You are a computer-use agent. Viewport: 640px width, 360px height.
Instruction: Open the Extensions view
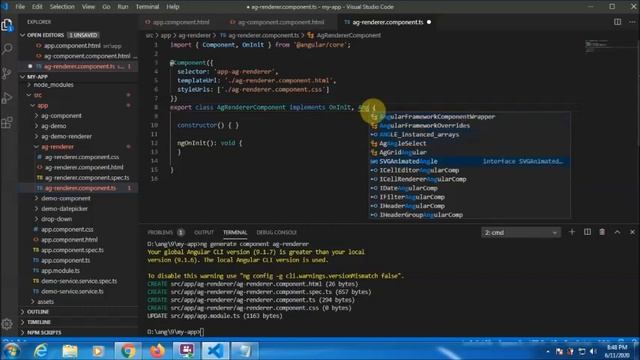click(7, 122)
